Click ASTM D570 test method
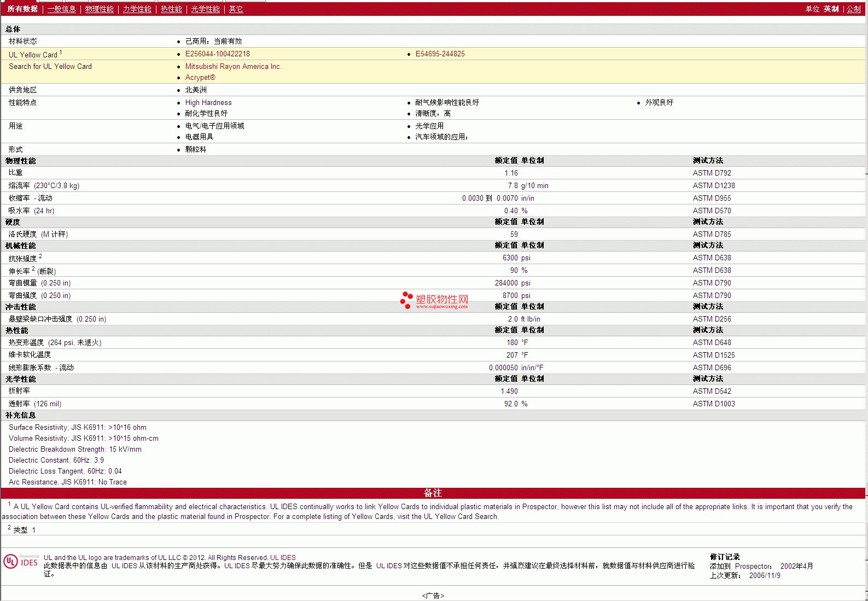Image resolution: width=868 pixels, height=601 pixels. point(712,211)
